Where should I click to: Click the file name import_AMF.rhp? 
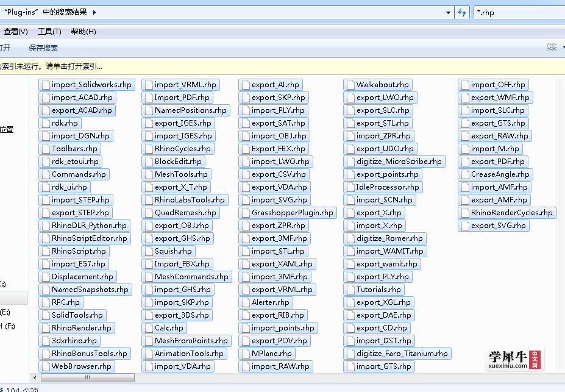[499, 187]
